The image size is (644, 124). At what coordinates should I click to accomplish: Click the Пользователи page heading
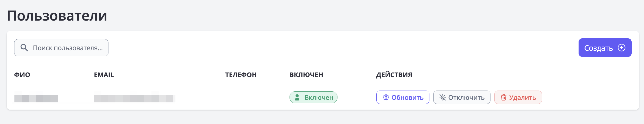tap(57, 16)
